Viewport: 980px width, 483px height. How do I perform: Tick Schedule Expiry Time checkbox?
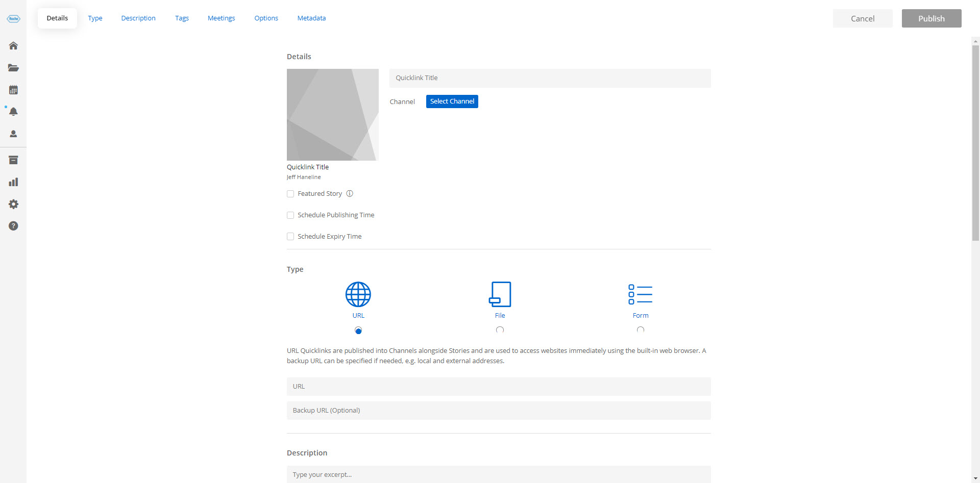click(290, 237)
